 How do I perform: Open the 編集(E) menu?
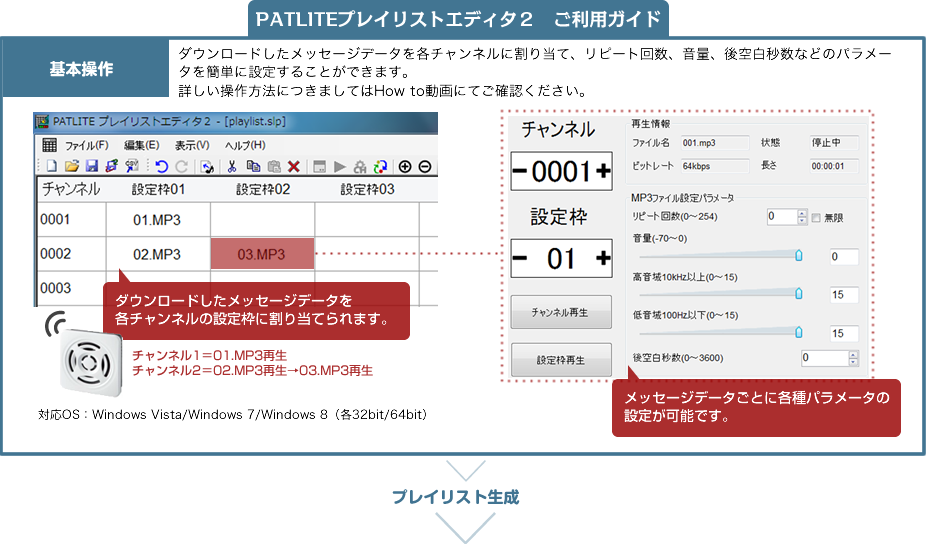tap(142, 145)
